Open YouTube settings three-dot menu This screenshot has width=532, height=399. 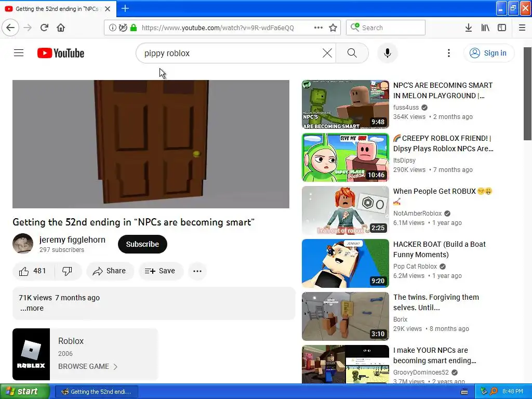coord(448,53)
